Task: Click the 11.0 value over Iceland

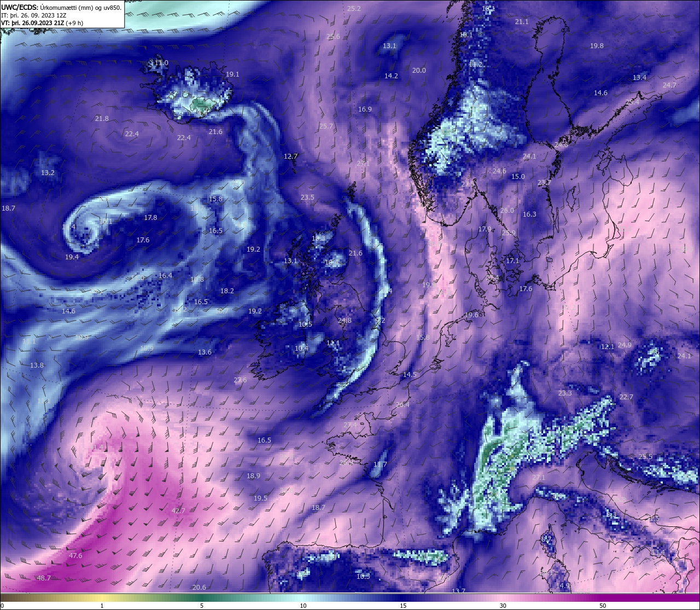Action: pos(161,63)
